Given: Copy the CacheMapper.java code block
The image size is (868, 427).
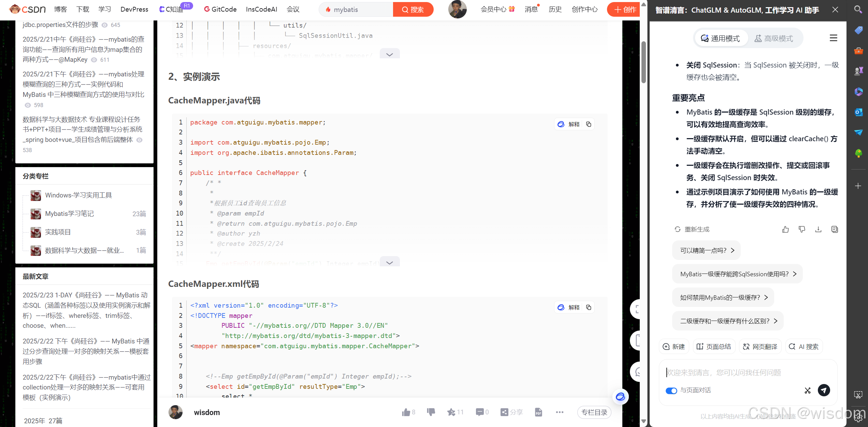Looking at the screenshot, I should tap(589, 124).
